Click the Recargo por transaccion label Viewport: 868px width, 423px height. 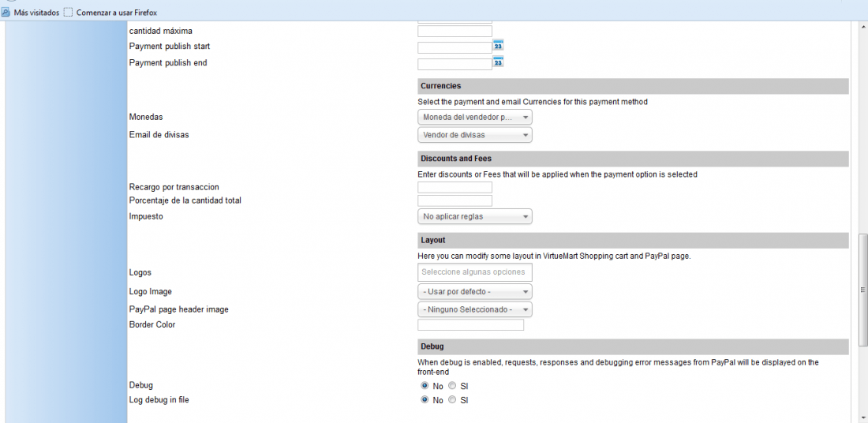pyautogui.click(x=174, y=187)
